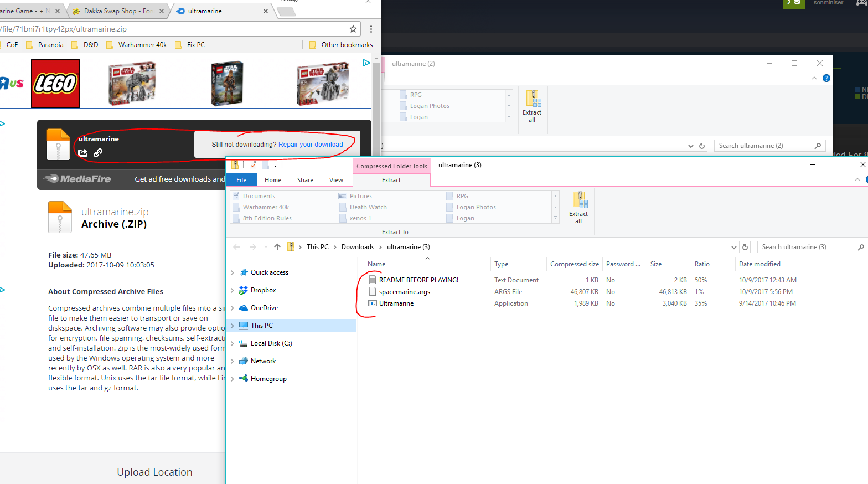
Task: Click the share icon under ultramarine title
Action: tap(83, 153)
